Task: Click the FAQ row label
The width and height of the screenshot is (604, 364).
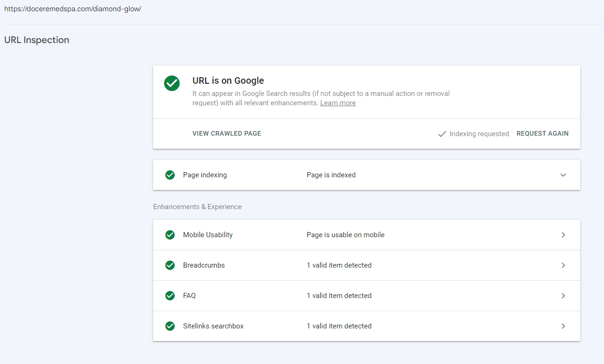Action: click(x=189, y=296)
